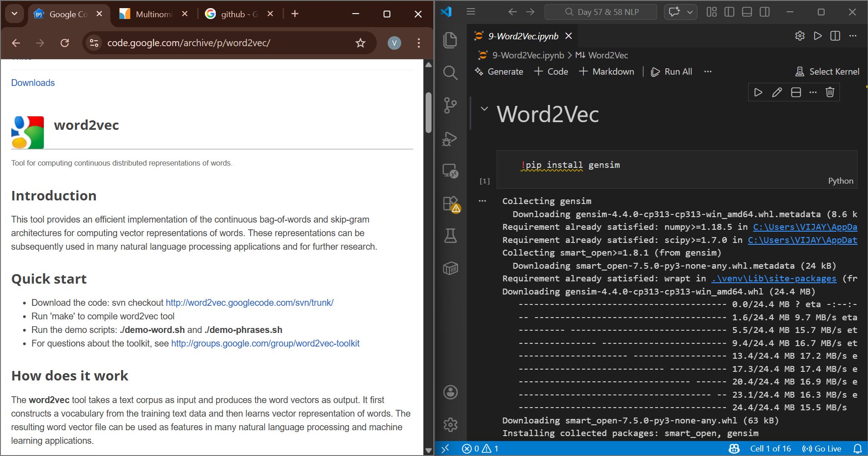Click the browser page vertical scrollbar thumb
868x456 pixels.
(428, 112)
